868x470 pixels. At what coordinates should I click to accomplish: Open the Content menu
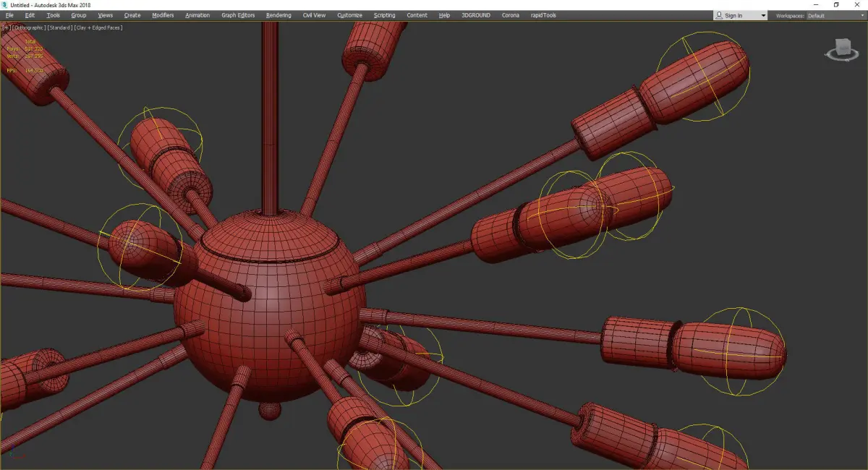click(x=417, y=15)
